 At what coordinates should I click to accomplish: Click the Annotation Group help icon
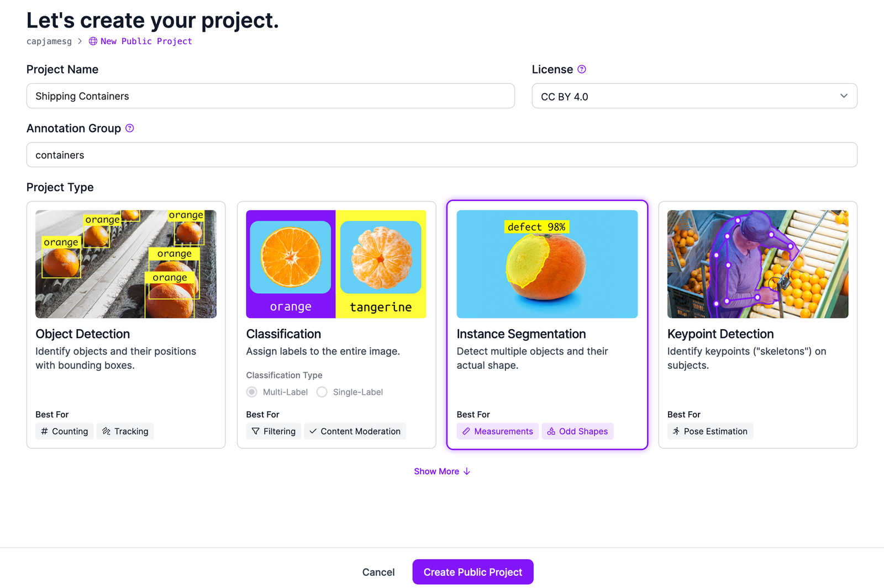(130, 128)
